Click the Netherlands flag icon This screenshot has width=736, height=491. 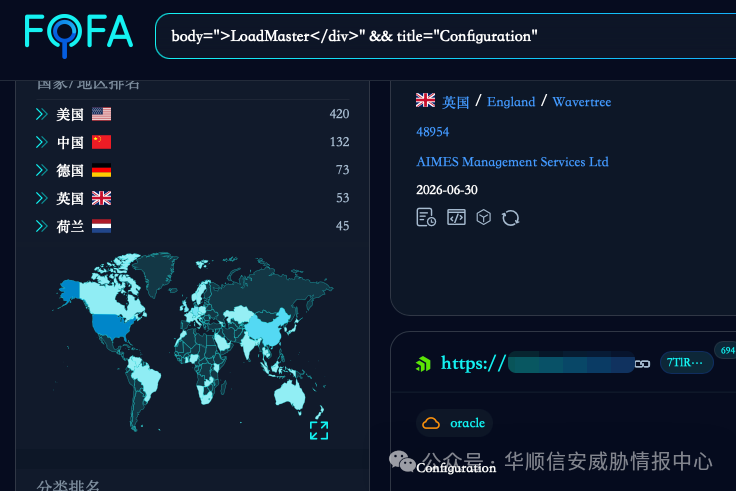pyautogui.click(x=101, y=226)
